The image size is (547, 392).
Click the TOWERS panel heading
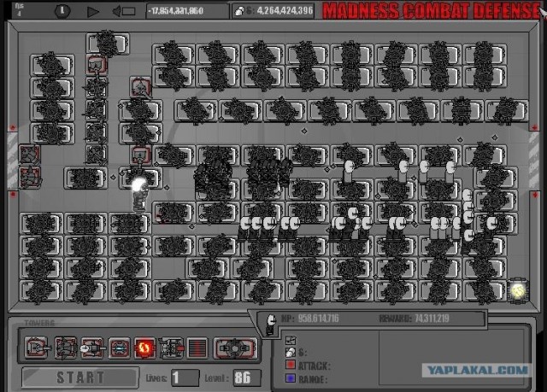(x=39, y=323)
